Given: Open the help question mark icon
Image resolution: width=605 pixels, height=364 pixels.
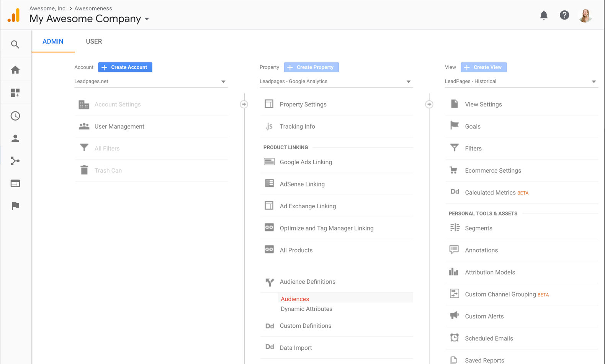Looking at the screenshot, I should click(564, 15).
